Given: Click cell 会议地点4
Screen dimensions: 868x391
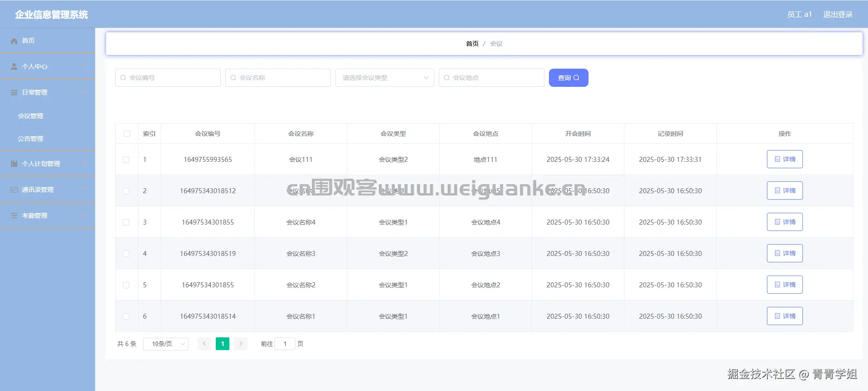Looking at the screenshot, I should (x=486, y=222).
